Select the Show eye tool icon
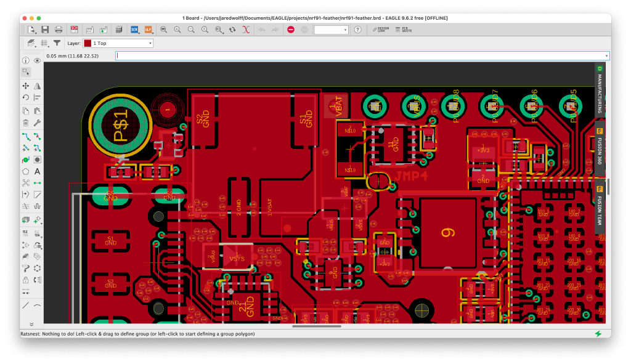 click(38, 60)
